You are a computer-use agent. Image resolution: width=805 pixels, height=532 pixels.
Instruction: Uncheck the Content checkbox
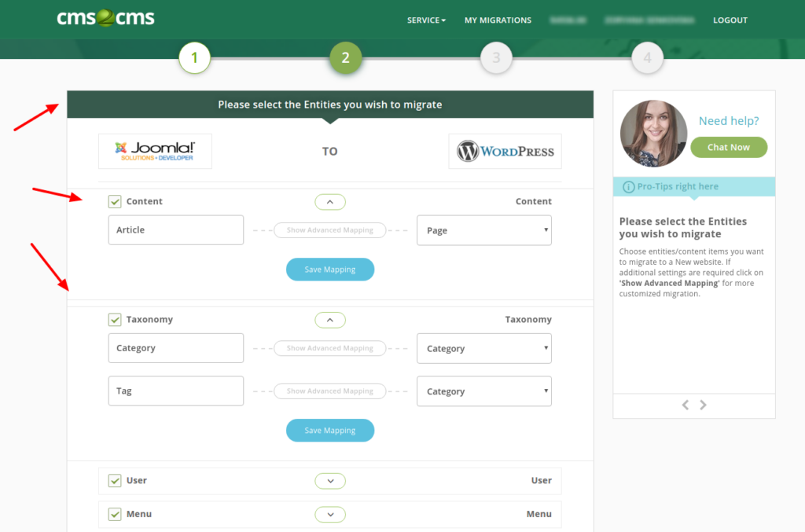(x=115, y=202)
